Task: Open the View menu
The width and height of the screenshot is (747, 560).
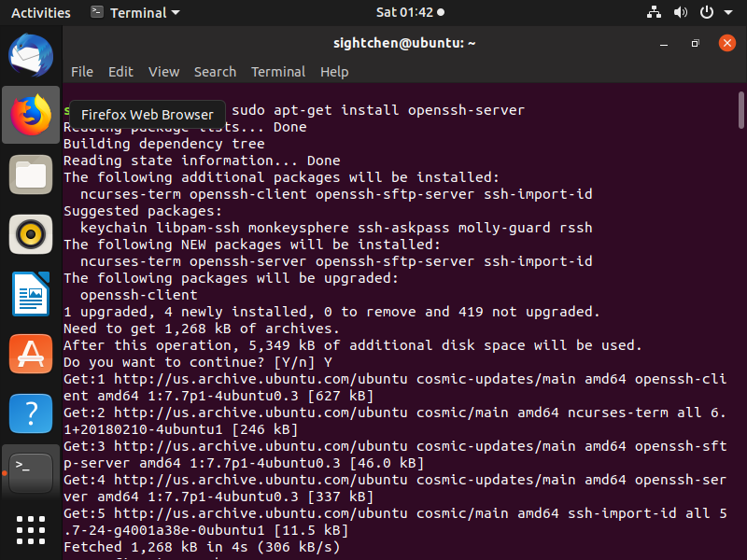Action: click(164, 72)
